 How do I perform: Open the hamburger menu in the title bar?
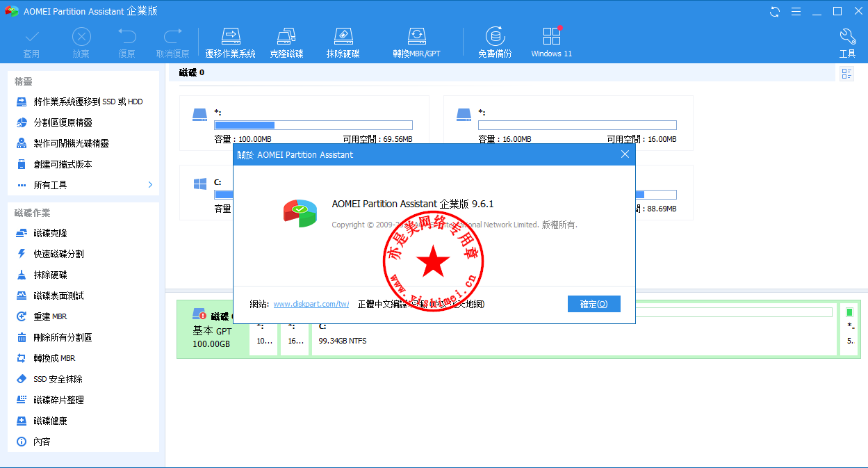796,11
